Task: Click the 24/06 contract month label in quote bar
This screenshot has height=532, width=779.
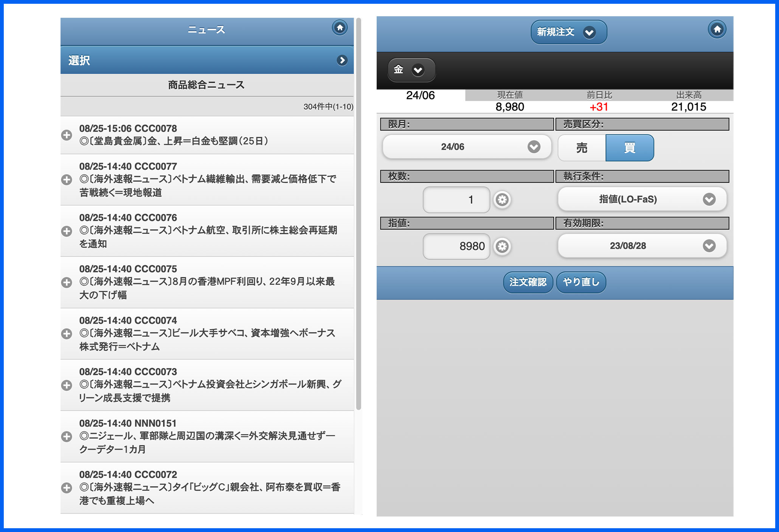Action: [x=421, y=95]
